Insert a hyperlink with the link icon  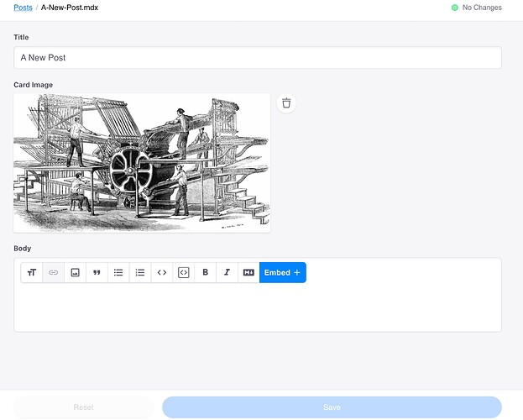pos(54,272)
